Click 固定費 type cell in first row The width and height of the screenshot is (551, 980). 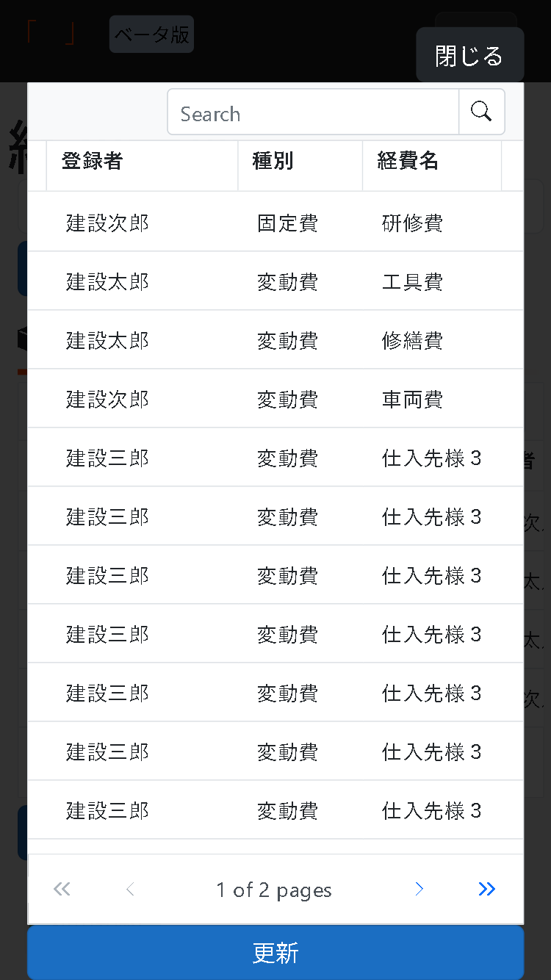(287, 223)
